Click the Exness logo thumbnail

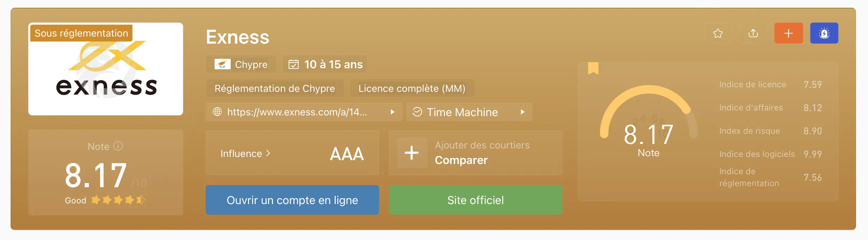click(x=106, y=69)
